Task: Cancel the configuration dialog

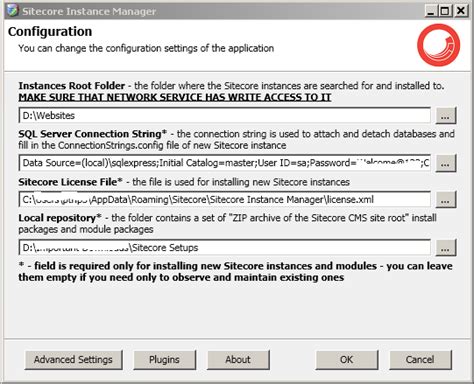Action: pyautogui.click(x=420, y=360)
